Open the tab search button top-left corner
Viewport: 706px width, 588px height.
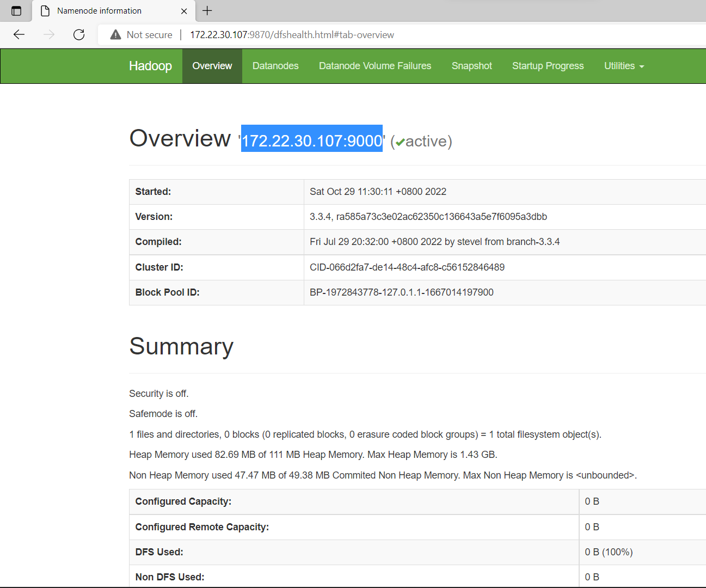(x=16, y=11)
